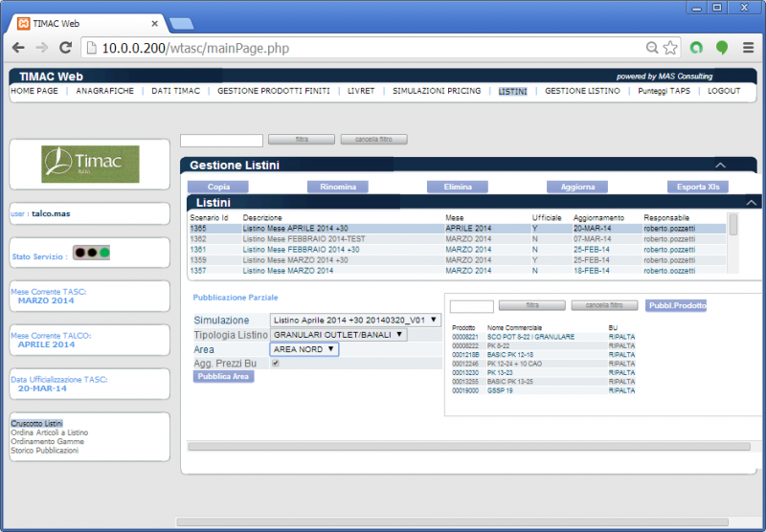The width and height of the screenshot is (766, 532).
Task: Open the SIMULAZIONI PRICING menu
Action: point(437,91)
